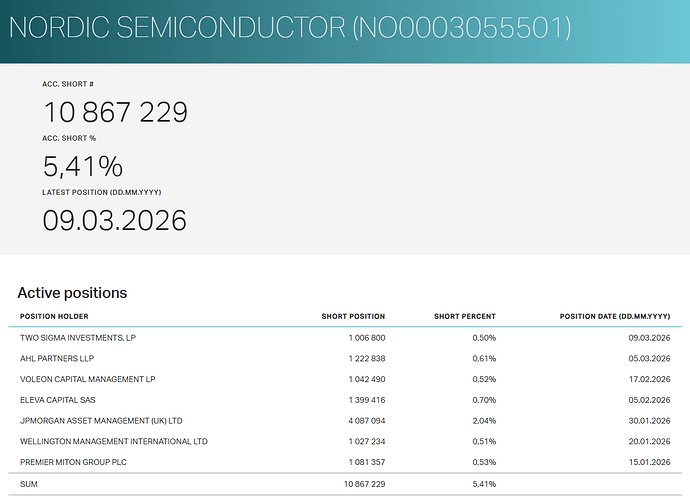Click the SUM row label

(x=29, y=484)
